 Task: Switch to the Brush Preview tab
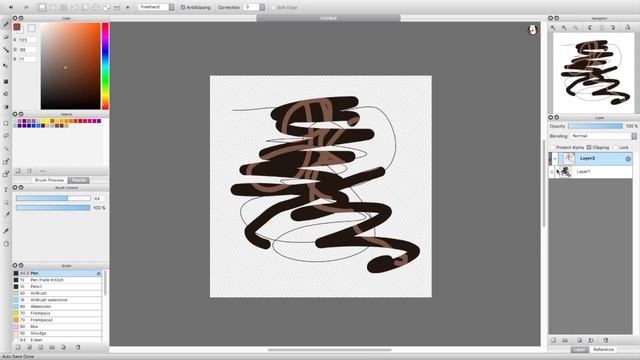[49, 180]
